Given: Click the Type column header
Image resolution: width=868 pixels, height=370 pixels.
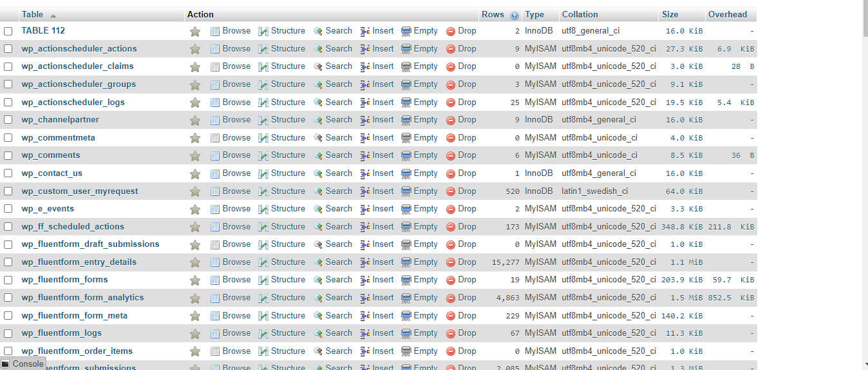Looking at the screenshot, I should pyautogui.click(x=534, y=15).
